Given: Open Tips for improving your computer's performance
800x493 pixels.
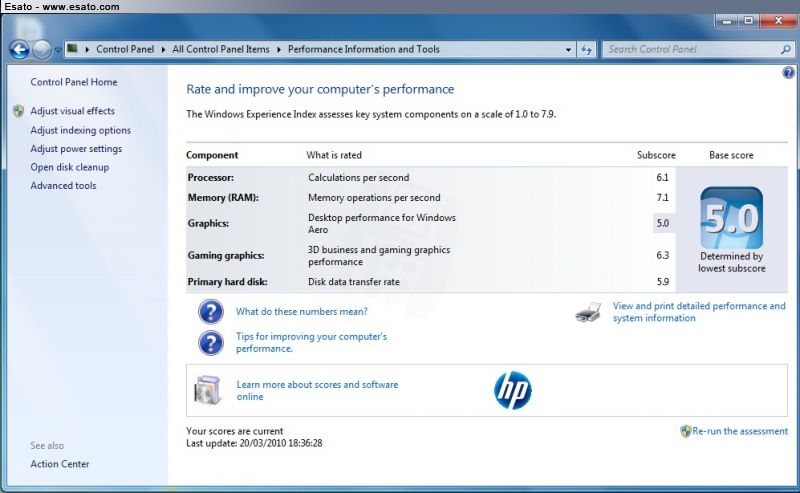Looking at the screenshot, I should [x=311, y=342].
